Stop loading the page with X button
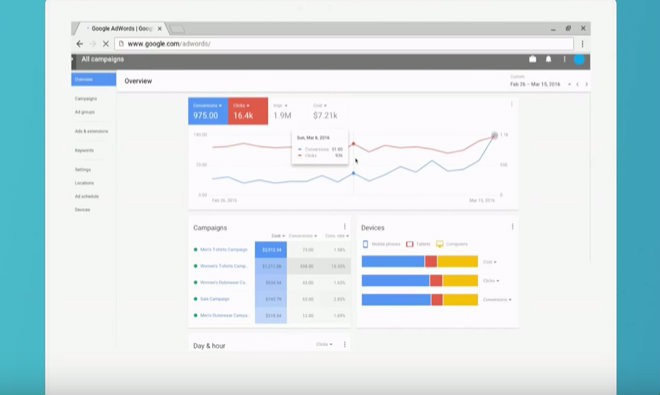 [106, 44]
